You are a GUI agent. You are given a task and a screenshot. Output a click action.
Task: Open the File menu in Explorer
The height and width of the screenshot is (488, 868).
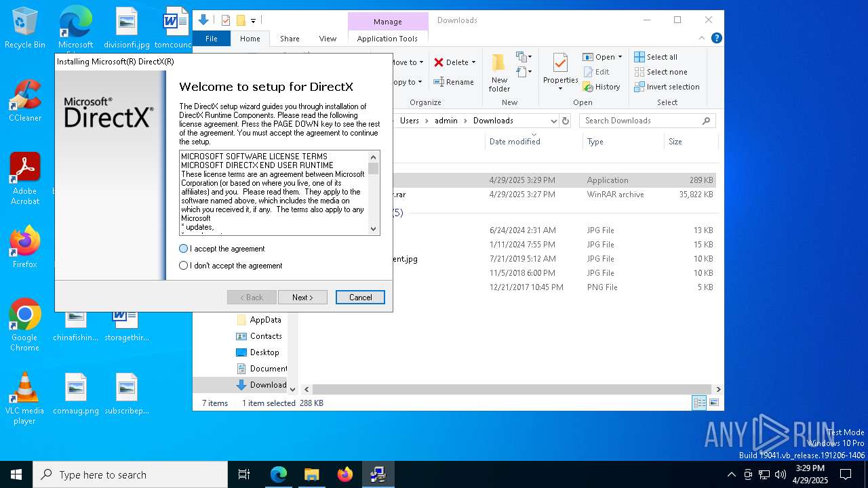pos(212,39)
